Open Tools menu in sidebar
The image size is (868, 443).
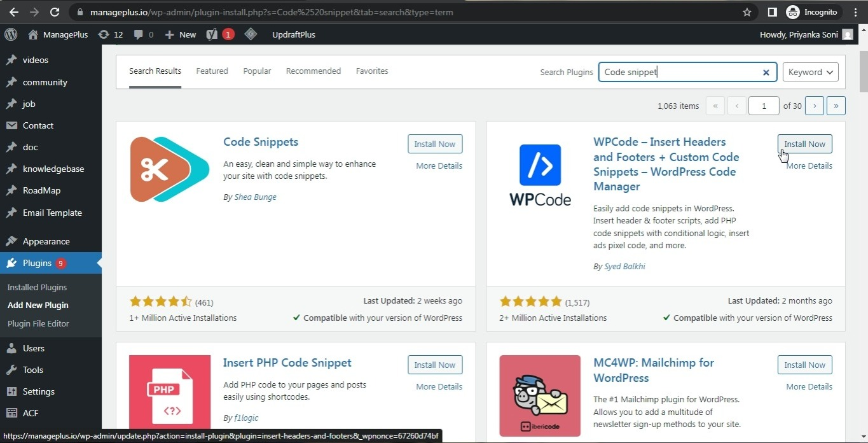pyautogui.click(x=33, y=370)
